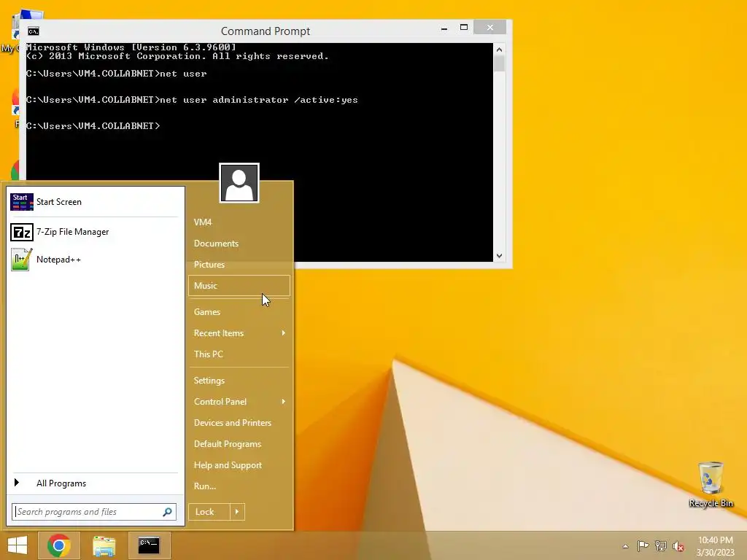The height and width of the screenshot is (560, 747).
Task: Click the Windows Start button
Action: pos(18,545)
